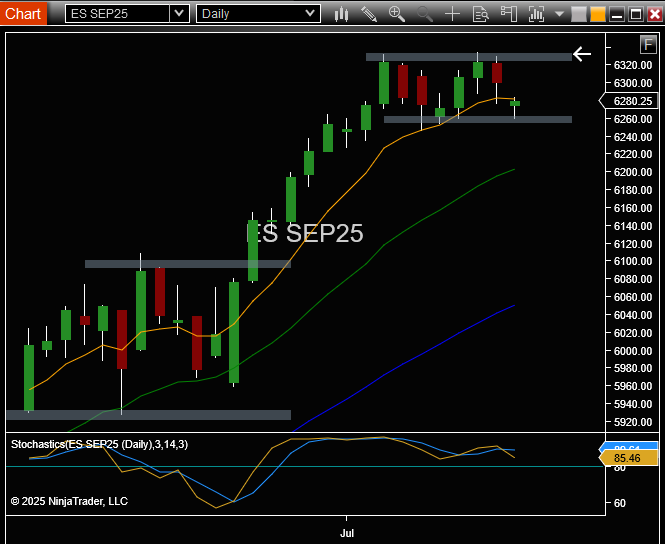Open the Indicators bar-chart icon
Screen dimensions: 665x544
coord(536,14)
